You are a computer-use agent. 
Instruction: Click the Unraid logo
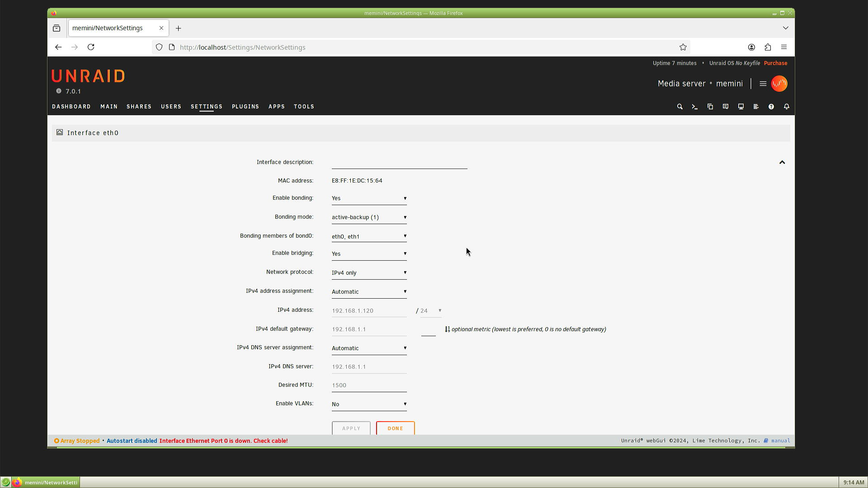click(88, 76)
